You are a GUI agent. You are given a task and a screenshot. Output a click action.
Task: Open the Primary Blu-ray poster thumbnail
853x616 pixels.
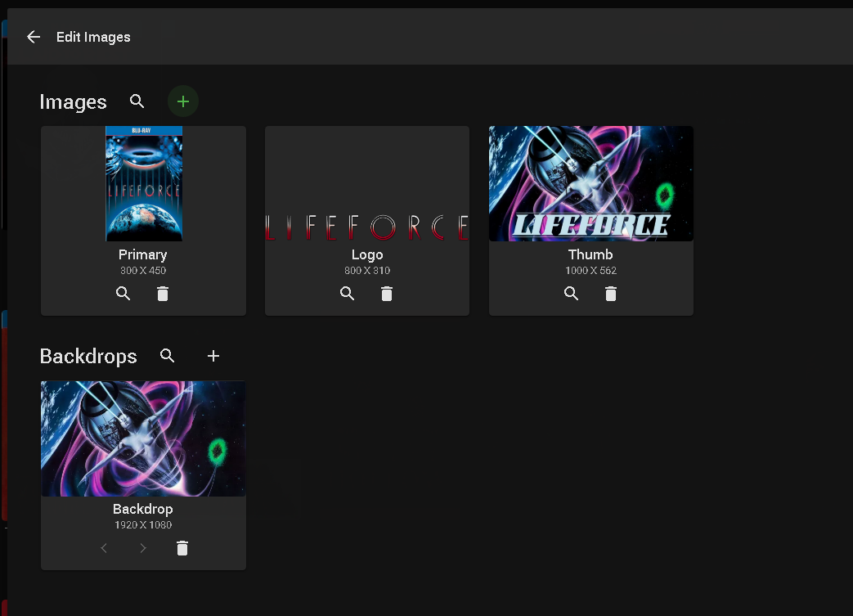144,184
